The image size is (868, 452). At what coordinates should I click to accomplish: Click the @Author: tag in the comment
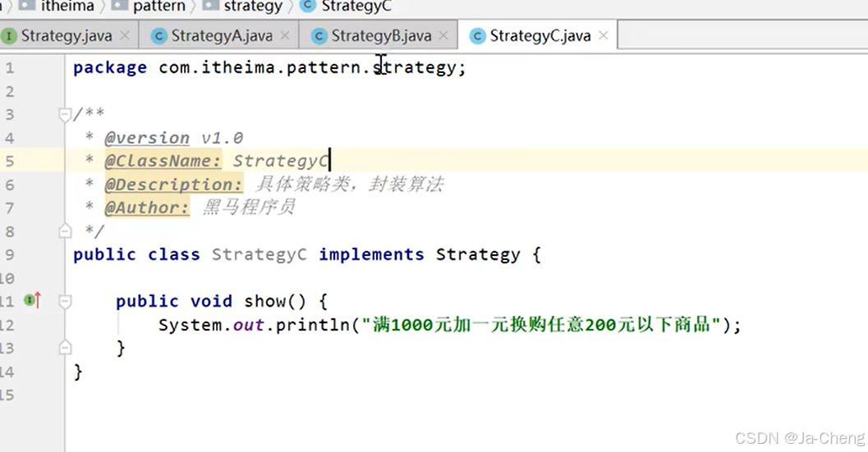point(147,208)
